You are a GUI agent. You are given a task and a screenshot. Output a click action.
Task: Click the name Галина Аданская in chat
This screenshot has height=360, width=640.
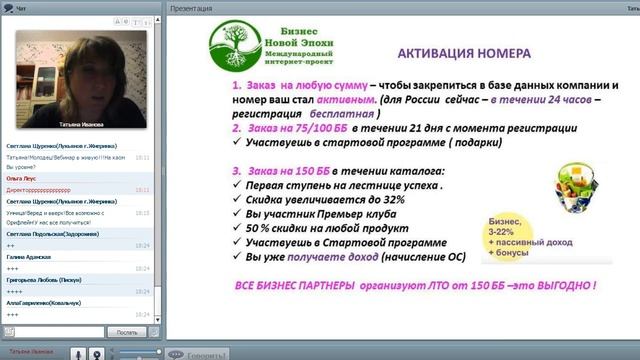pos(29,257)
